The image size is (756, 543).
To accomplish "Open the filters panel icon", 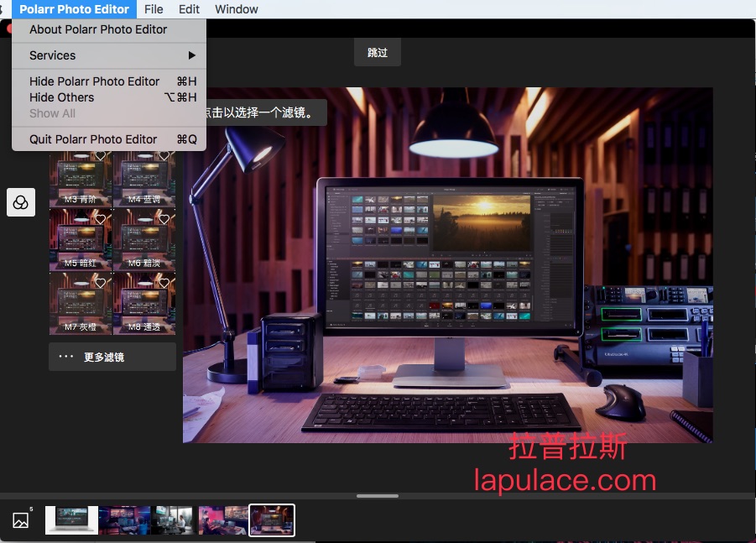I will 21,202.
